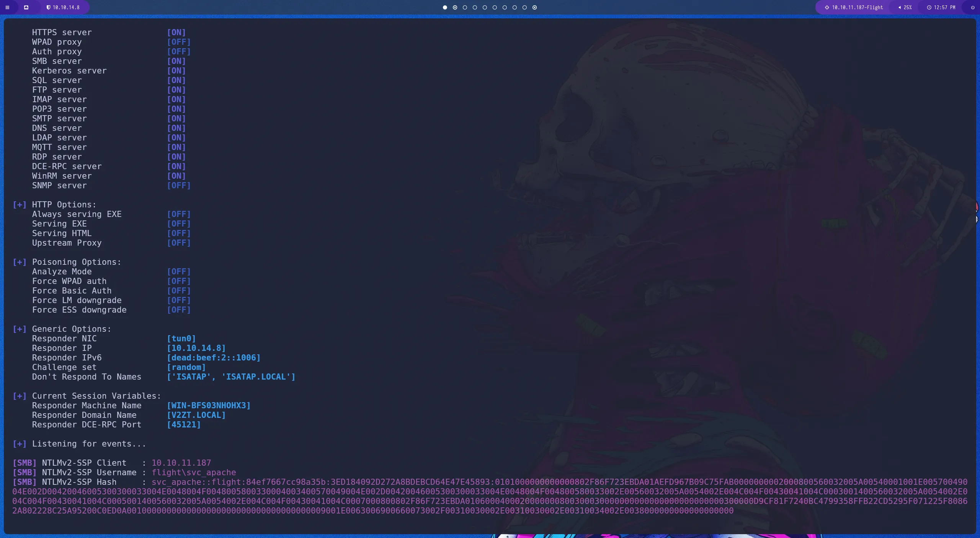Click the VPN crosshair icon for Flight connection

[827, 7]
